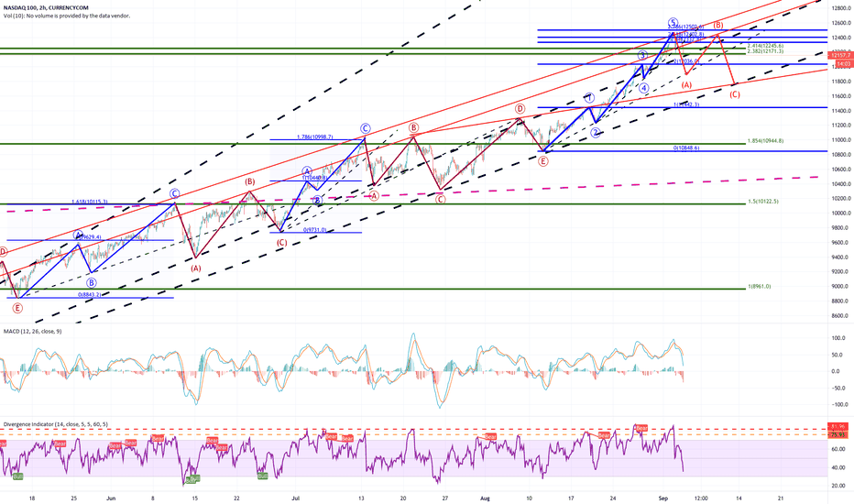Click the 0(8843.2) base level label
This screenshot has width=854, height=504.
pyautogui.click(x=89, y=294)
